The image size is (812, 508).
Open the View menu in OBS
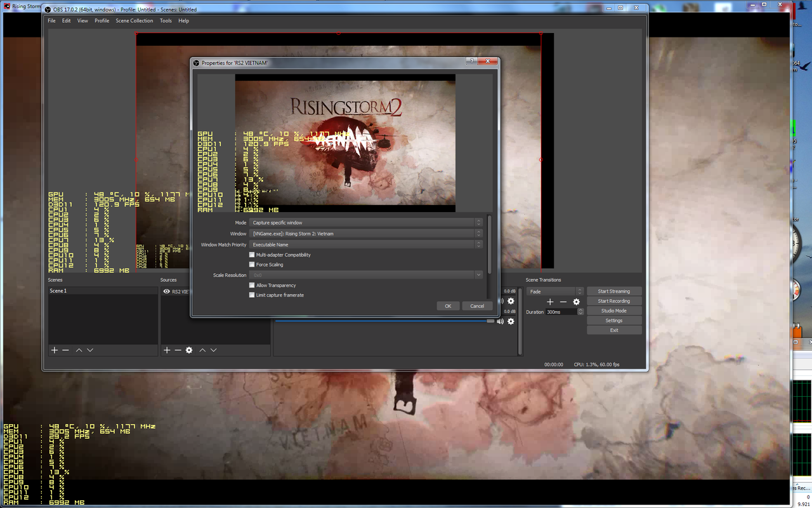[82, 20]
